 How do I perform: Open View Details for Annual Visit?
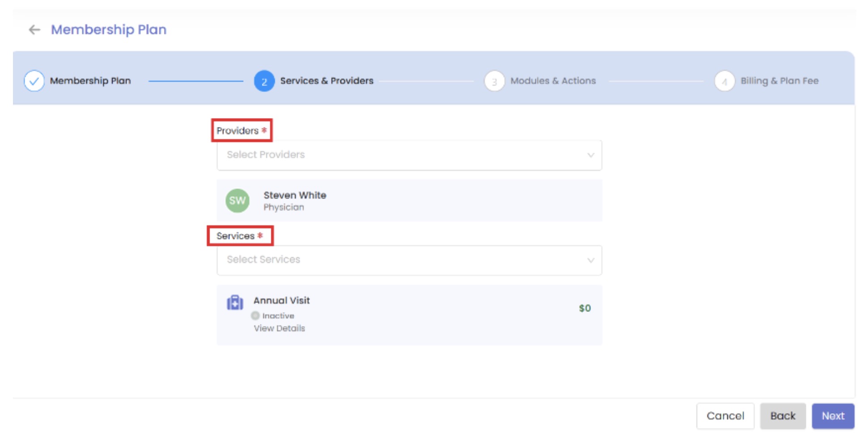pos(279,328)
